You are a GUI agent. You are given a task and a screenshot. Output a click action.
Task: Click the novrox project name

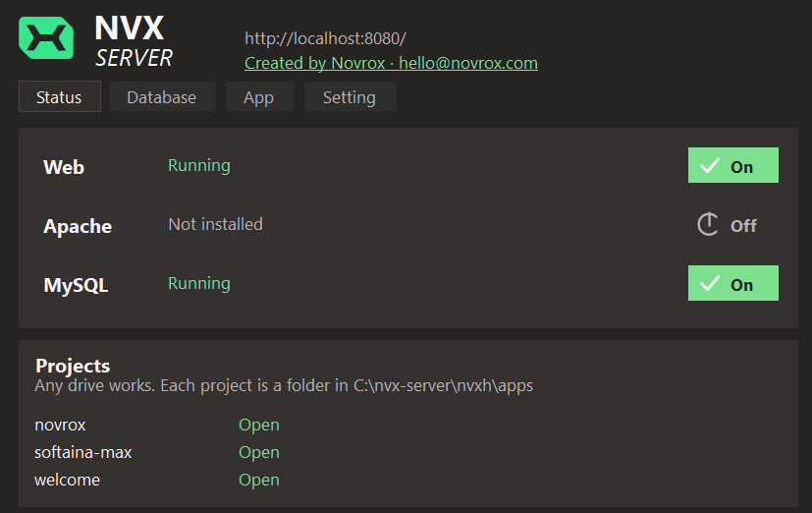(60, 426)
